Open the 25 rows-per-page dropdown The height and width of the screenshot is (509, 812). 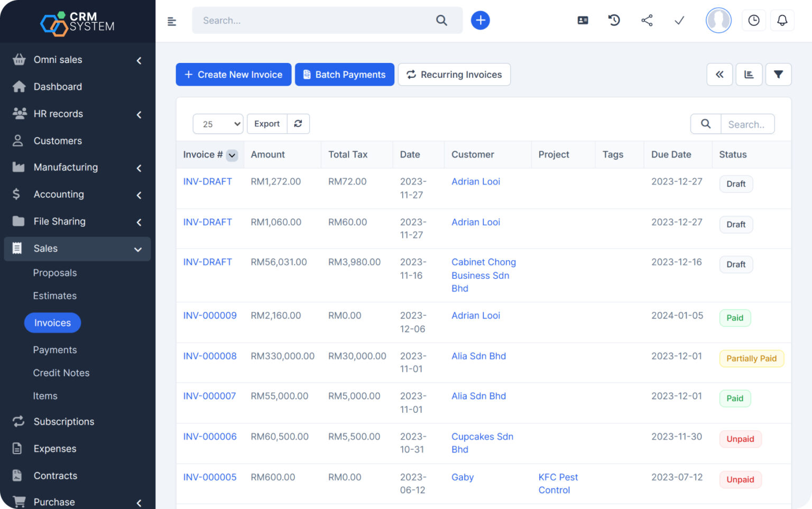pyautogui.click(x=218, y=124)
